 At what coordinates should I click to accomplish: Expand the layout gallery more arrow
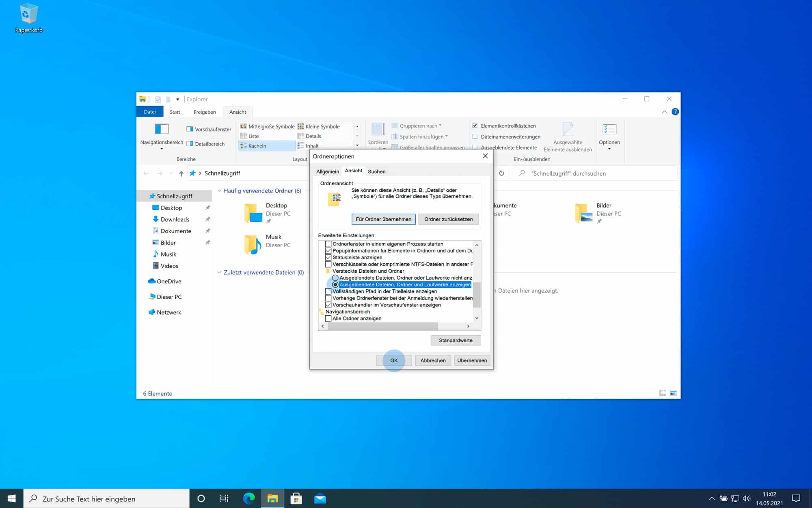357,145
